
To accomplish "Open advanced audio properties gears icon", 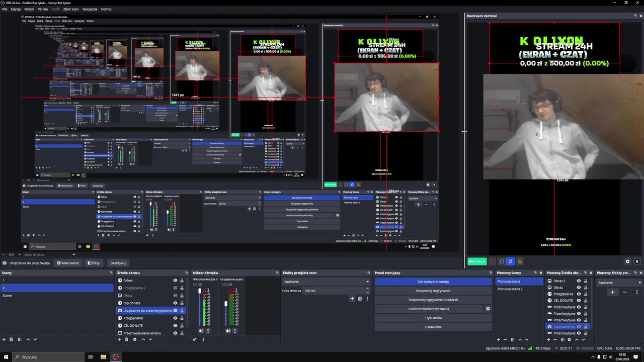I will (195, 339).
